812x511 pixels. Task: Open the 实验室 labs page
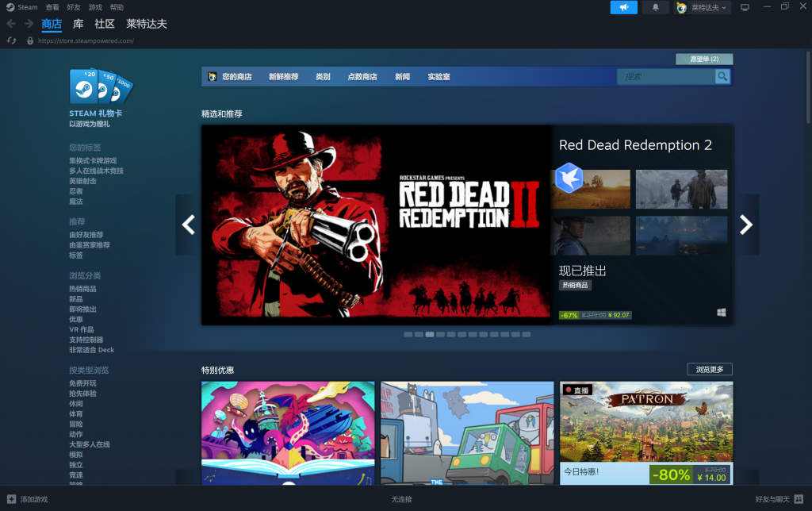(439, 77)
